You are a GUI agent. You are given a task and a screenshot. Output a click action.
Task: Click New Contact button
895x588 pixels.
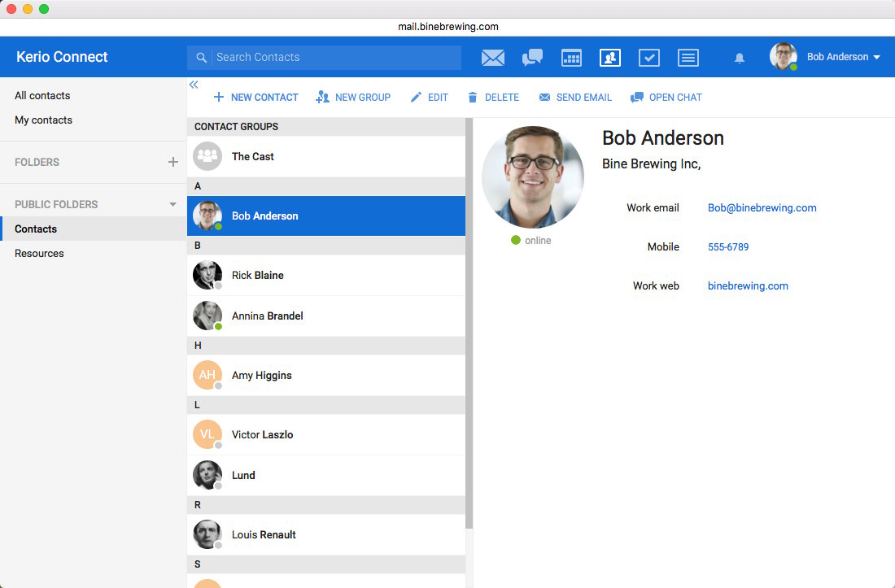255,98
